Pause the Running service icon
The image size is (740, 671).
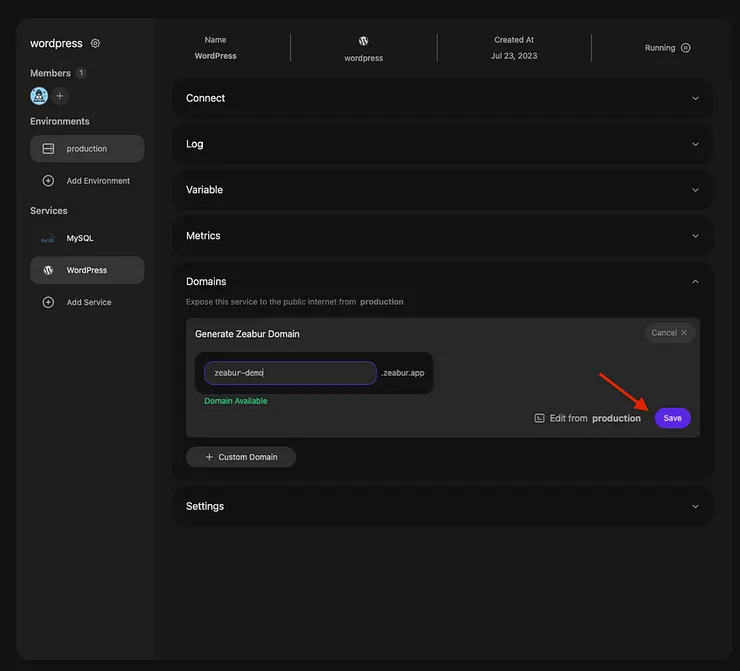[686, 48]
